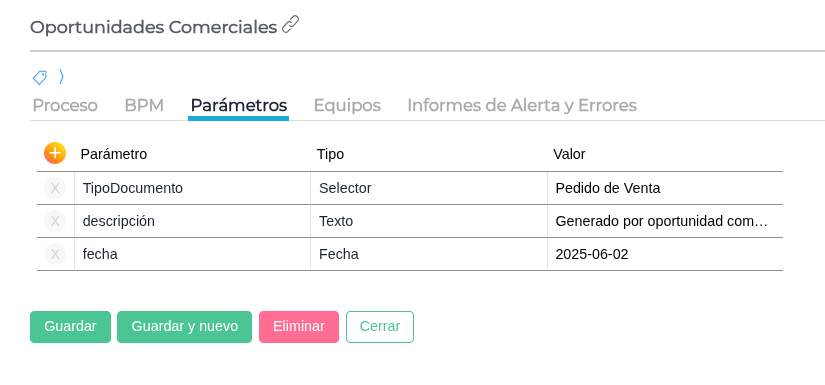This screenshot has width=825, height=385.
Task: Remove the TipoDocumento parameter row
Action: (55, 188)
